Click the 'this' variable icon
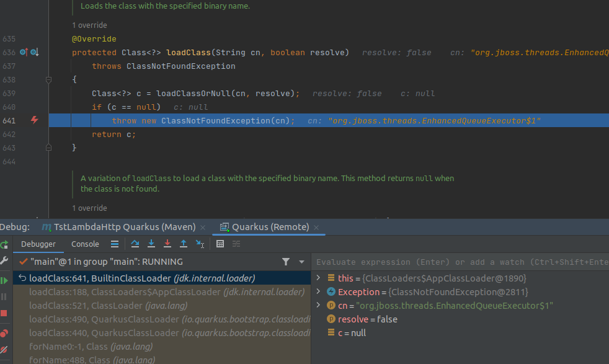This screenshot has width=609, height=364. [x=331, y=278]
